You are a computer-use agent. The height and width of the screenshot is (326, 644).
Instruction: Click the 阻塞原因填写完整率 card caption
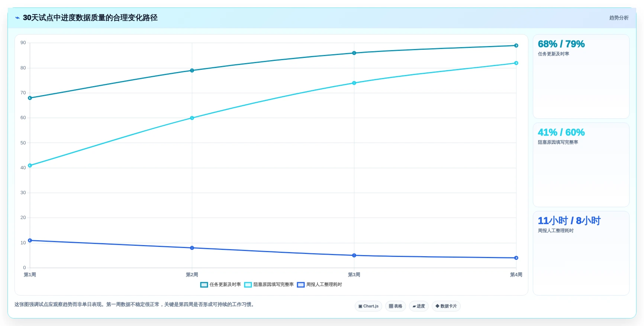click(x=558, y=143)
